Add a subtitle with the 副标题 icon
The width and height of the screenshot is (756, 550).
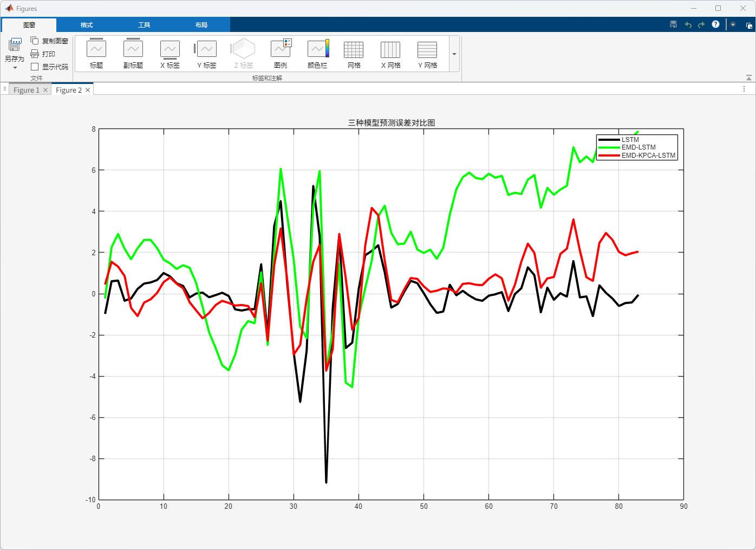click(x=133, y=53)
